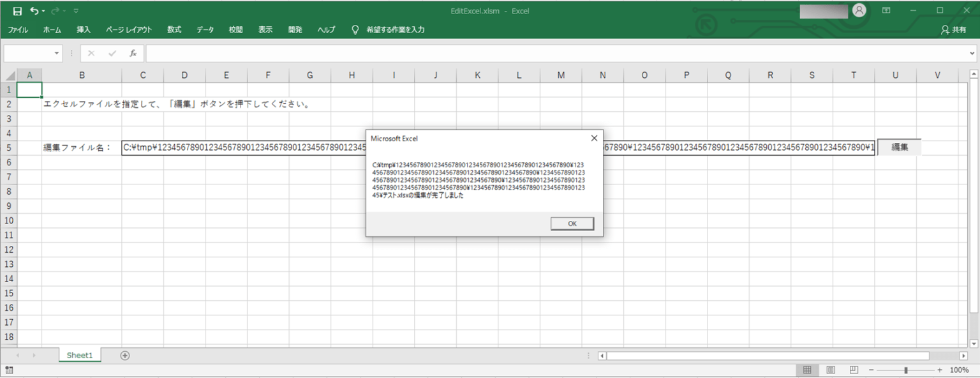
Task: Click the Save icon on the Quick Access Toolbar
Action: click(x=17, y=11)
